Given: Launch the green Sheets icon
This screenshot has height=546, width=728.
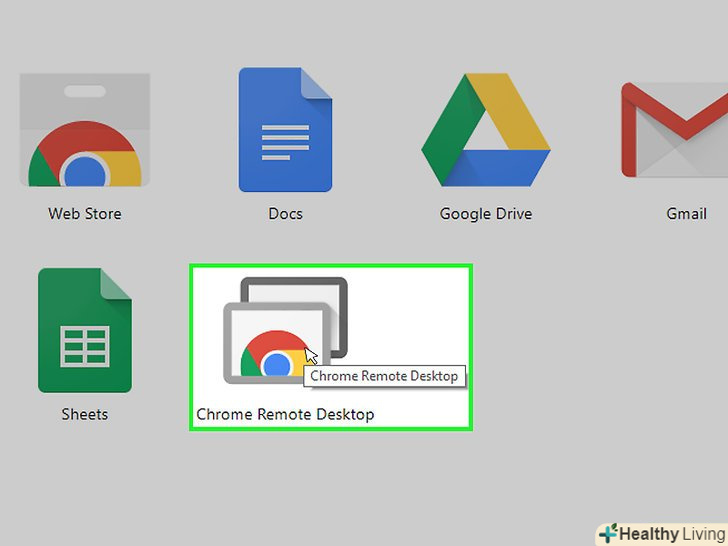Looking at the screenshot, I should click(85, 330).
